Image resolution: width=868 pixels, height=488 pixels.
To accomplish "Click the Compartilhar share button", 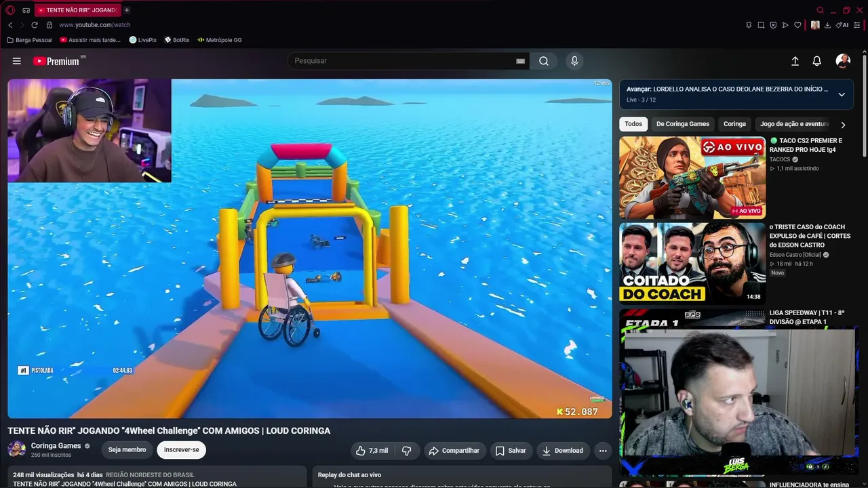I will 454,451.
